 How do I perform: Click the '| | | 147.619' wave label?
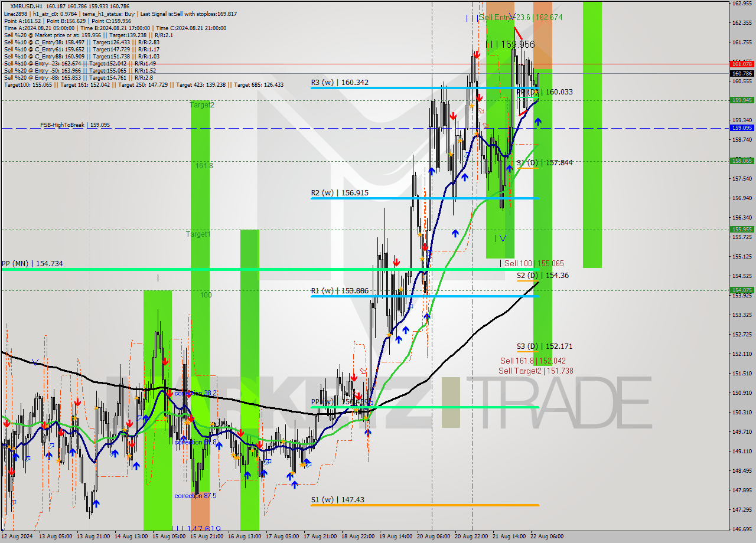pyautogui.click(x=196, y=529)
